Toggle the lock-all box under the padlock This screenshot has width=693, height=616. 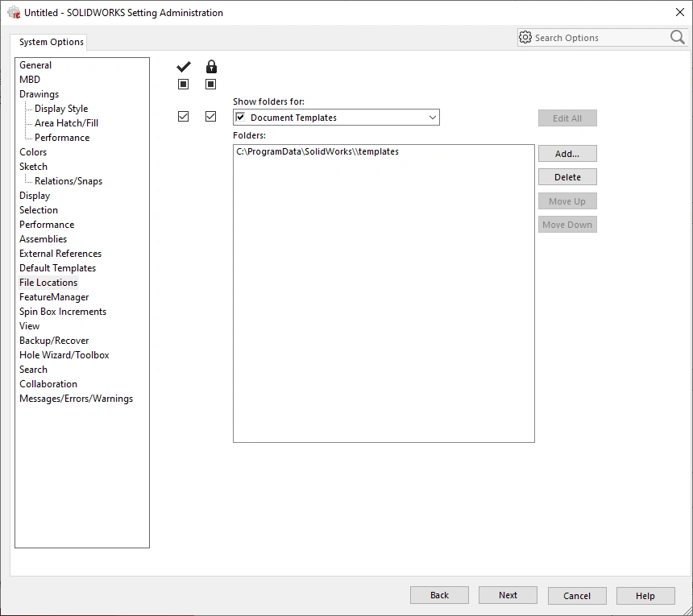coord(211,84)
